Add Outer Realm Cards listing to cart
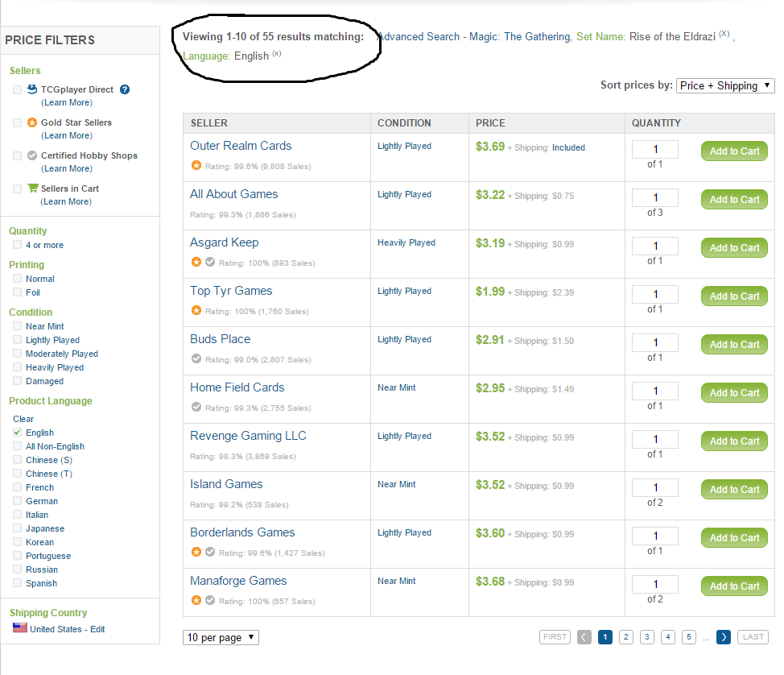784x675 pixels. tap(735, 151)
